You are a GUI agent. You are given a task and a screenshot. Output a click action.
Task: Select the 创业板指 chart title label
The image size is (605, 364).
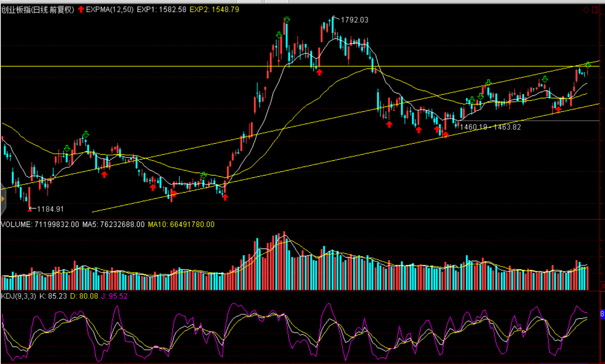coord(38,9)
